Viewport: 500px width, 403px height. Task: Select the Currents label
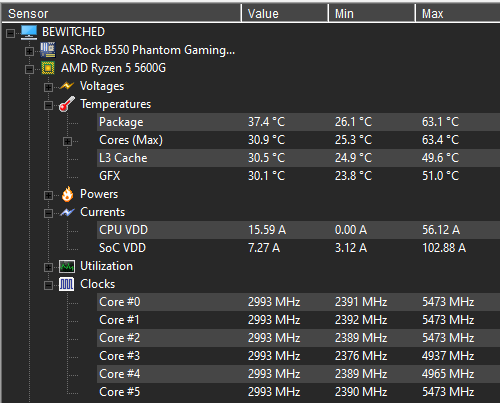point(103,212)
